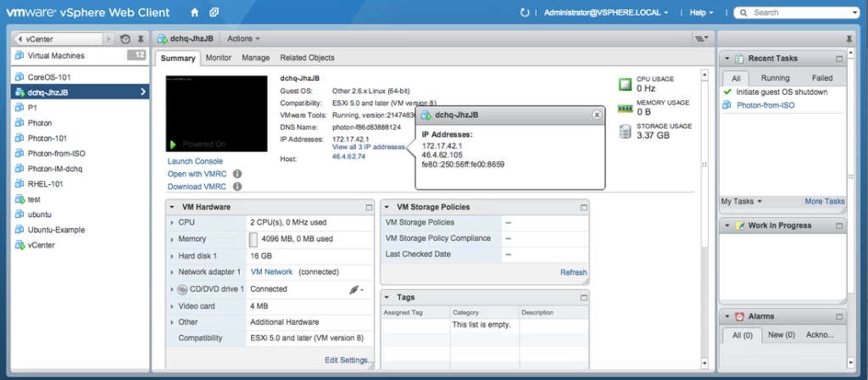
Task: Click Refresh in VM Storage Policies
Action: tap(574, 272)
